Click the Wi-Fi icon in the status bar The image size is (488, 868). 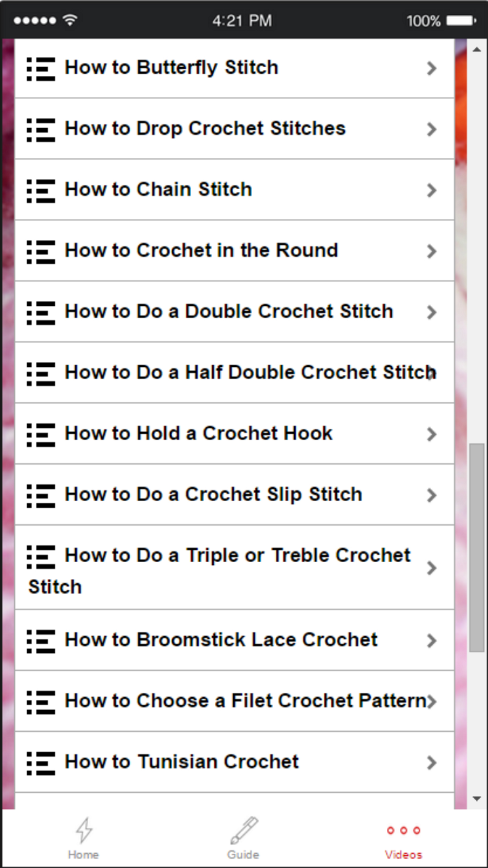70,20
